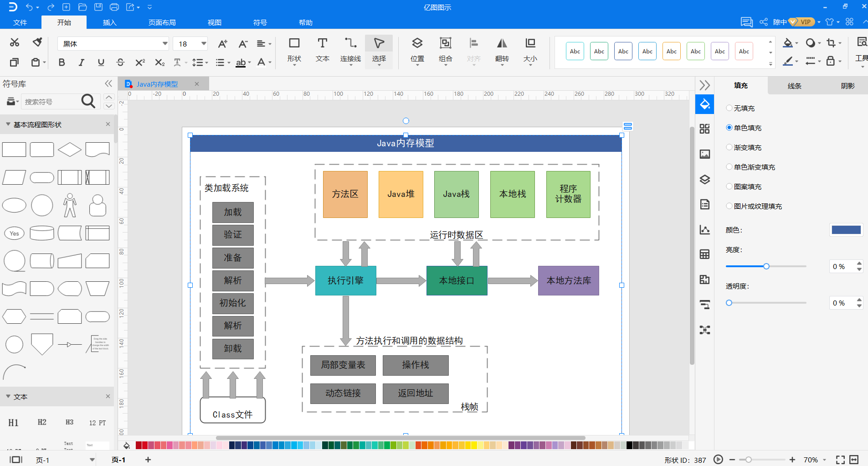Screen dimensions: 868x466
Task: Click the 大小 size button
Action: (x=530, y=50)
